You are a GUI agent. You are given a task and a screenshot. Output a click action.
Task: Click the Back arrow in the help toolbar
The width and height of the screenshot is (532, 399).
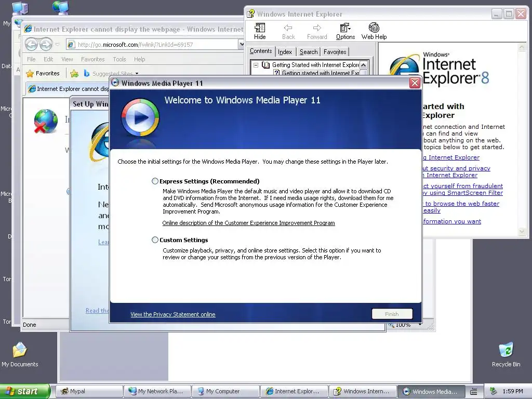288,31
